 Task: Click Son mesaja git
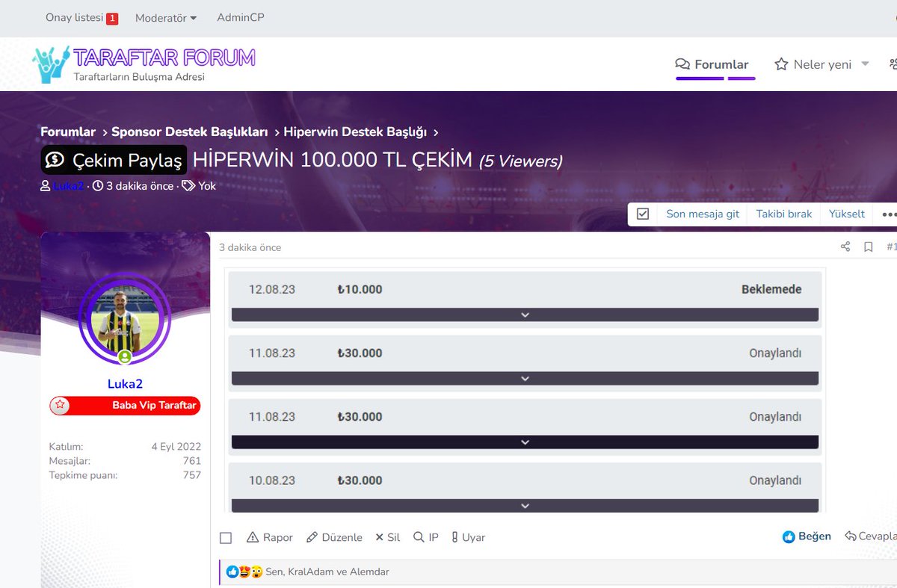703,214
